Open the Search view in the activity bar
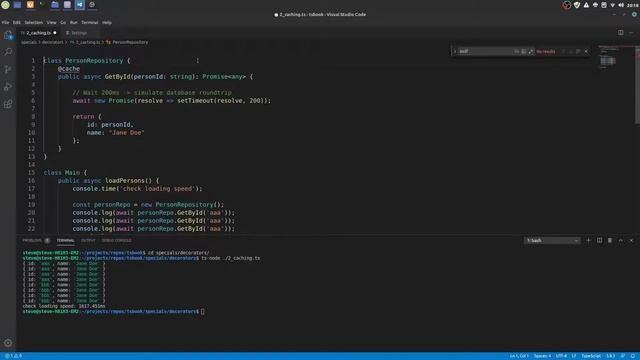The width and height of the screenshot is (640, 360). coord(8,52)
